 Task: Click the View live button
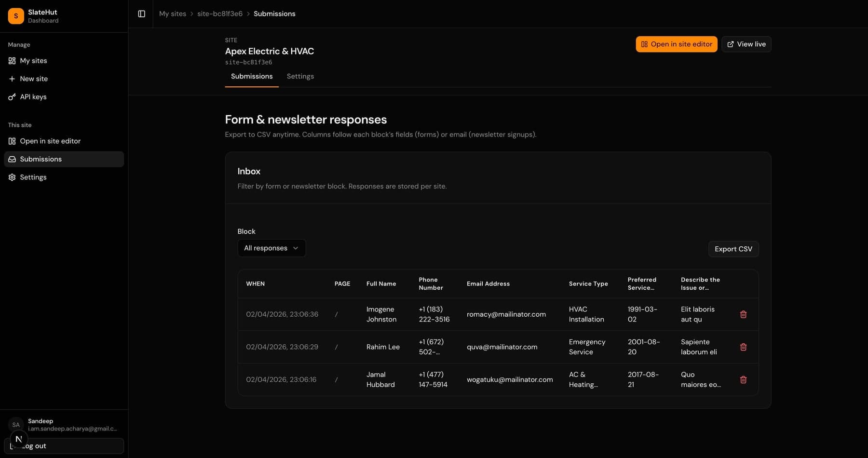[746, 44]
